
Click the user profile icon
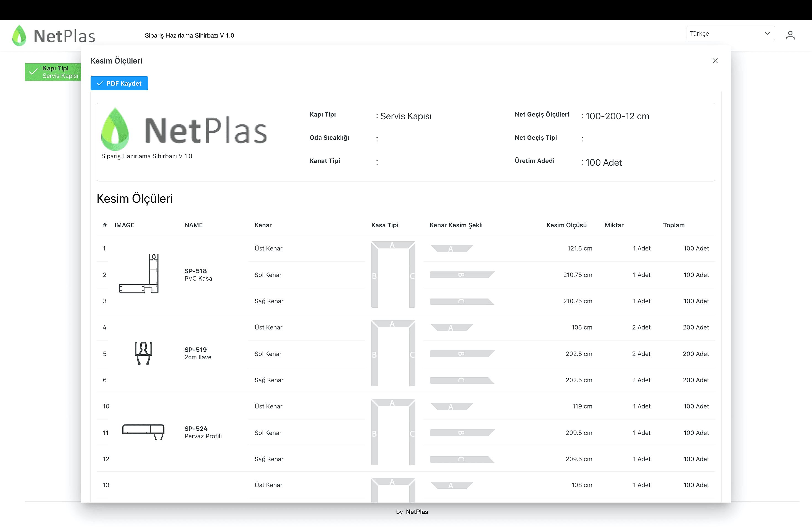pos(790,35)
